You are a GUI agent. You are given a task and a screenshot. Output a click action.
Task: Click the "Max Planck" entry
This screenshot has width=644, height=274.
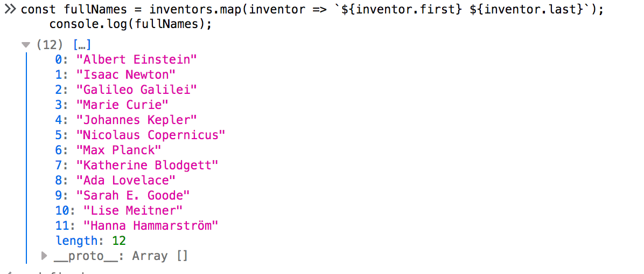119,150
